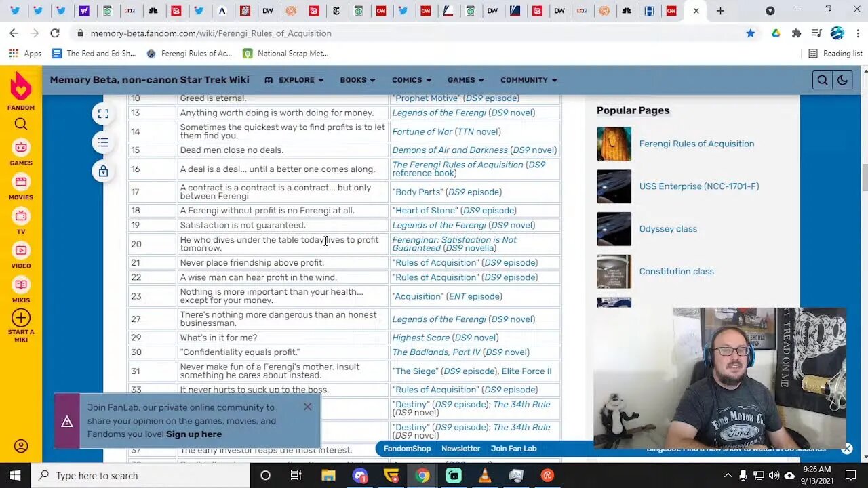This screenshot has width=868, height=488.
Task: Open Task View on the taskbar
Action: coord(296,475)
